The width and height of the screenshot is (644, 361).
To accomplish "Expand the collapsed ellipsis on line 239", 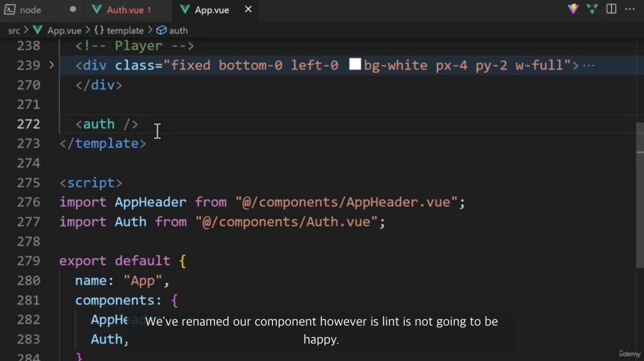I will [589, 66].
